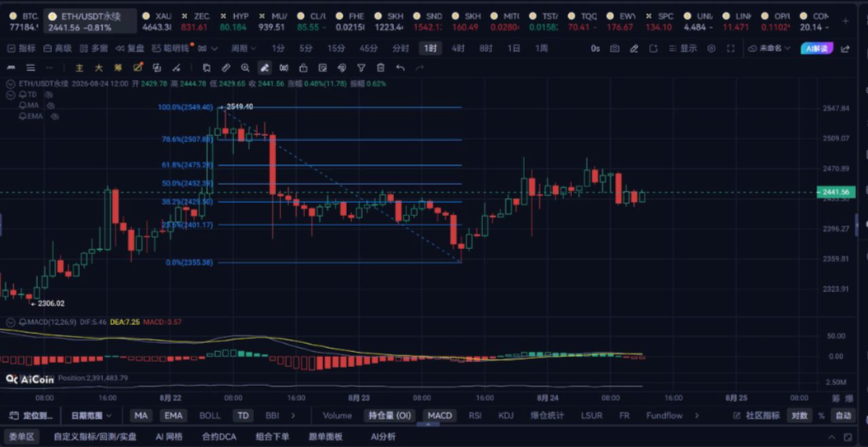Click the AI解读 button

817,49
